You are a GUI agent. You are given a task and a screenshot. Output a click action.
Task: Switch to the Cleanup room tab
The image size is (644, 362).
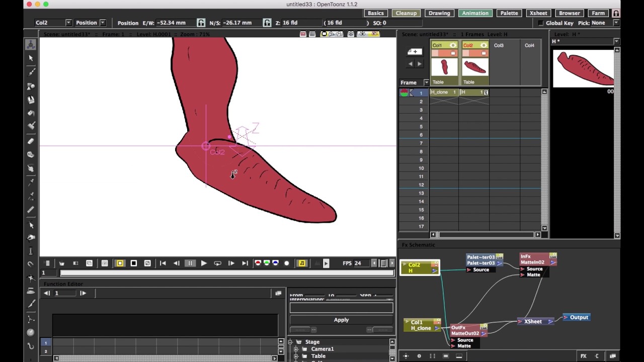coord(406,13)
